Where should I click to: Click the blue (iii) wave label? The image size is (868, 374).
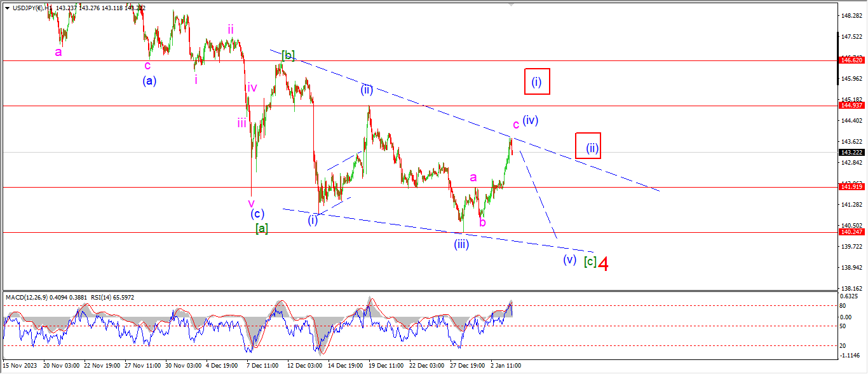click(x=461, y=244)
